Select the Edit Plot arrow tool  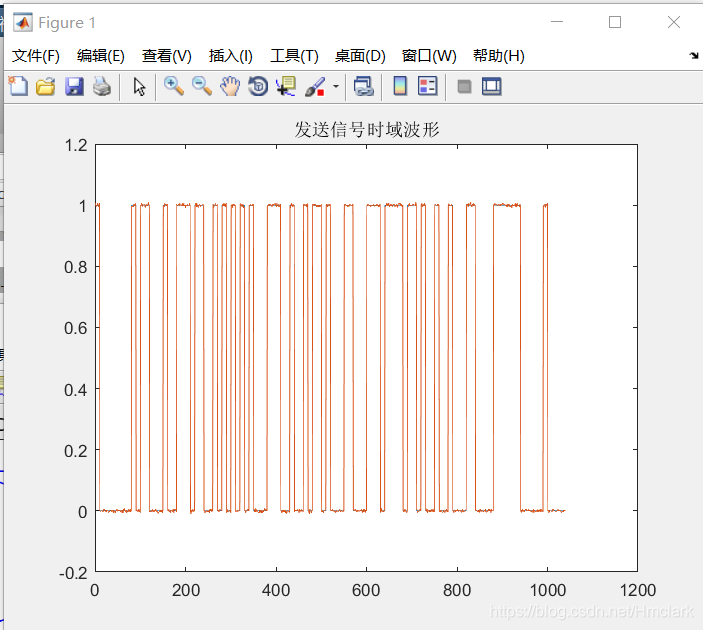click(x=139, y=86)
